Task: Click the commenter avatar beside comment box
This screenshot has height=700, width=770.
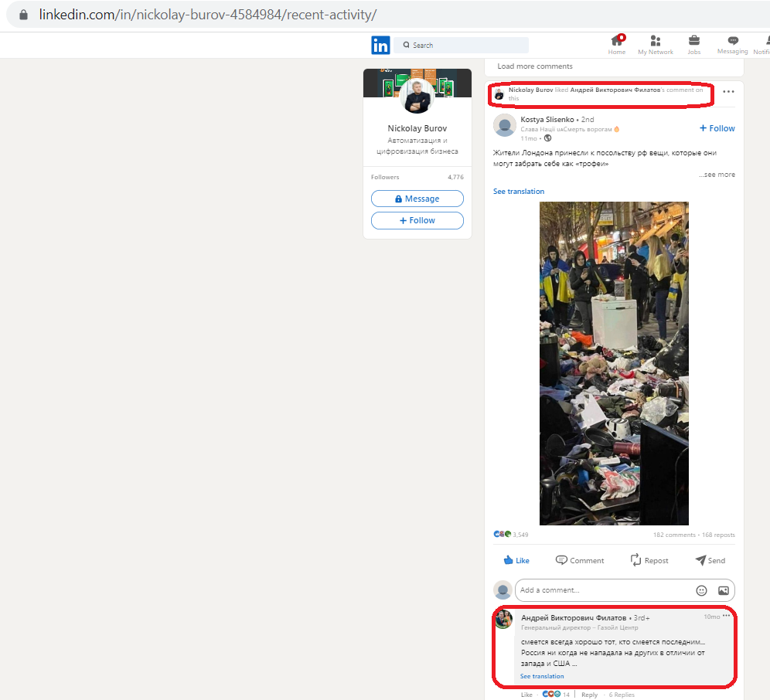Action: coord(503,590)
